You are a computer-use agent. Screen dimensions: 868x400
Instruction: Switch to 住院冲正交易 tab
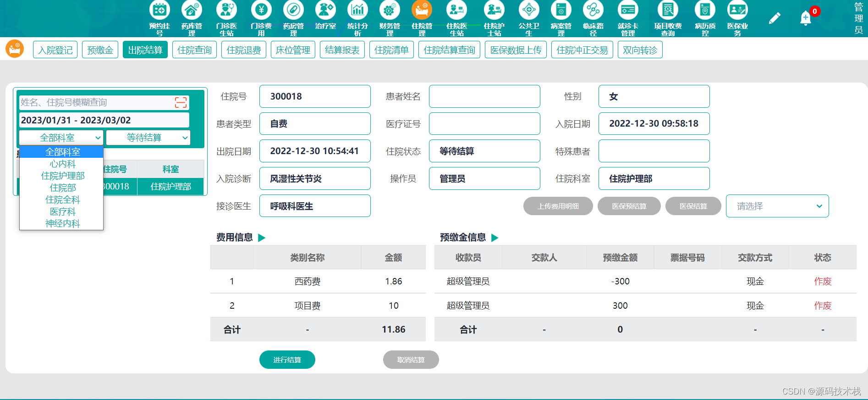point(582,50)
